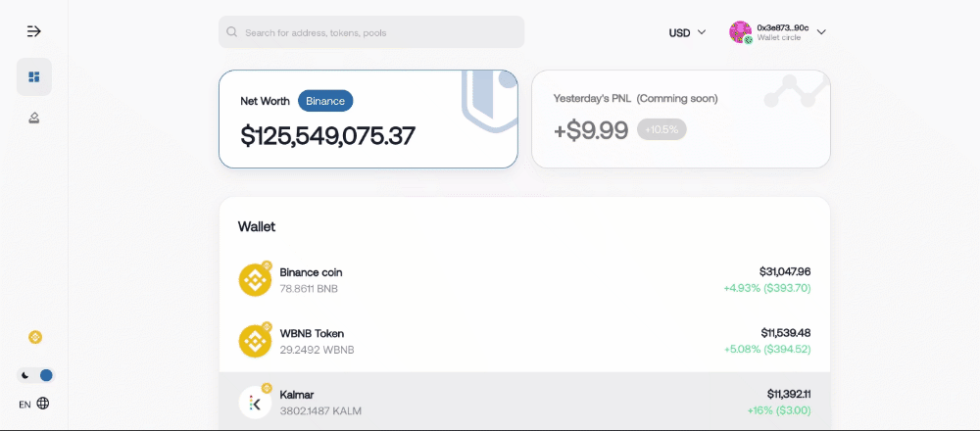
Task: Click the magnifier icon in the search bar
Action: coord(232,32)
